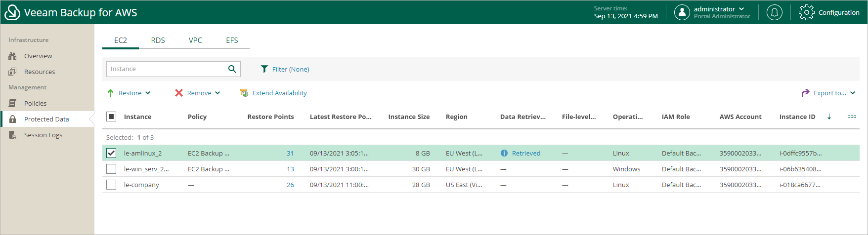Switch to the RDS tab
Image resolution: width=868 pixels, height=235 pixels.
(x=158, y=40)
